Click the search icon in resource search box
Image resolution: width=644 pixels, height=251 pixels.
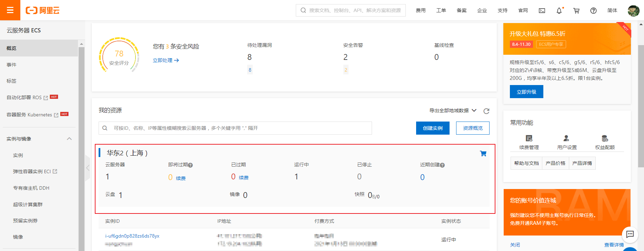[x=105, y=128]
